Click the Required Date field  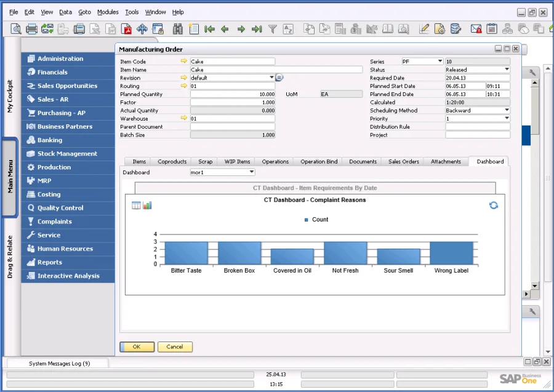(478, 78)
